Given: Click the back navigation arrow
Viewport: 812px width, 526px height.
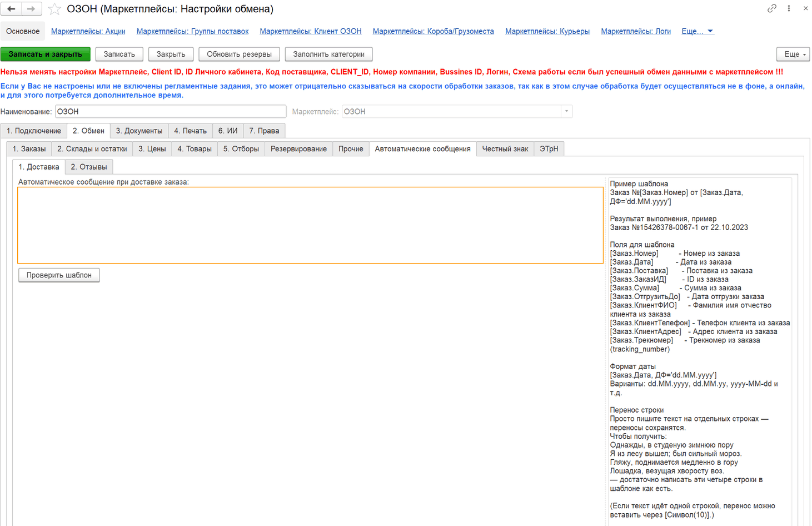Looking at the screenshot, I should (11, 9).
